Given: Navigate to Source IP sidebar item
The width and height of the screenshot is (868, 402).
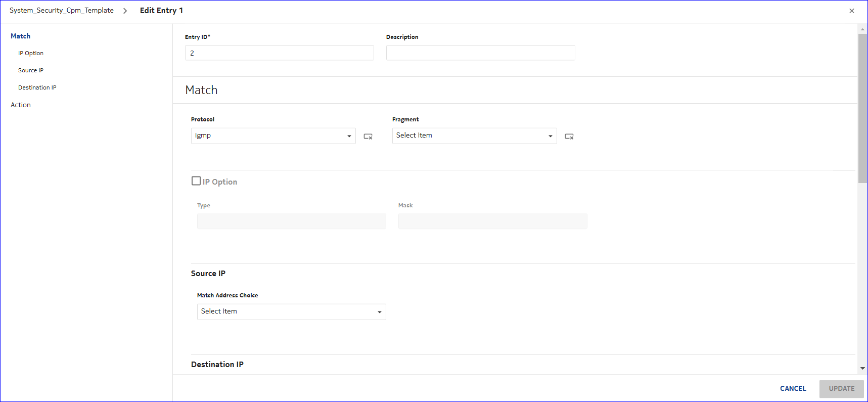Looking at the screenshot, I should click(31, 70).
